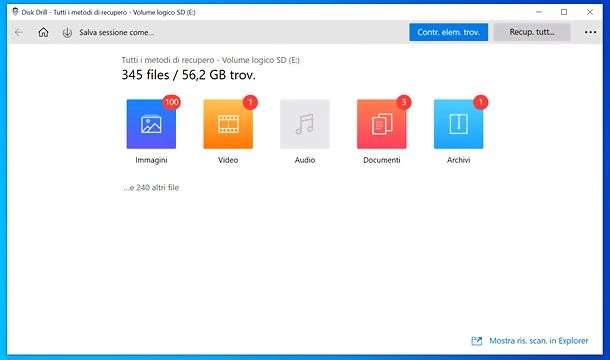
Task: Click 'Mostra ris. scan. in Explorer' link
Action: pyautogui.click(x=538, y=341)
